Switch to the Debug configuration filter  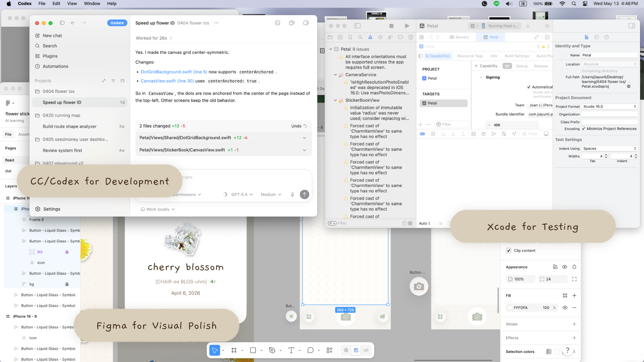click(521, 66)
